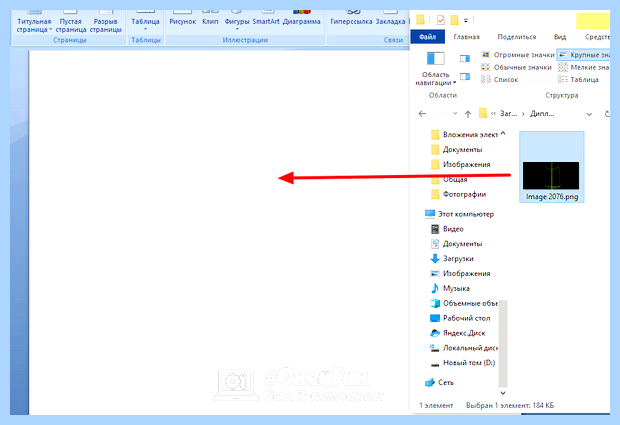This screenshot has height=425, width=620.
Task: Open Объемные объекты folder
Action: (464, 303)
